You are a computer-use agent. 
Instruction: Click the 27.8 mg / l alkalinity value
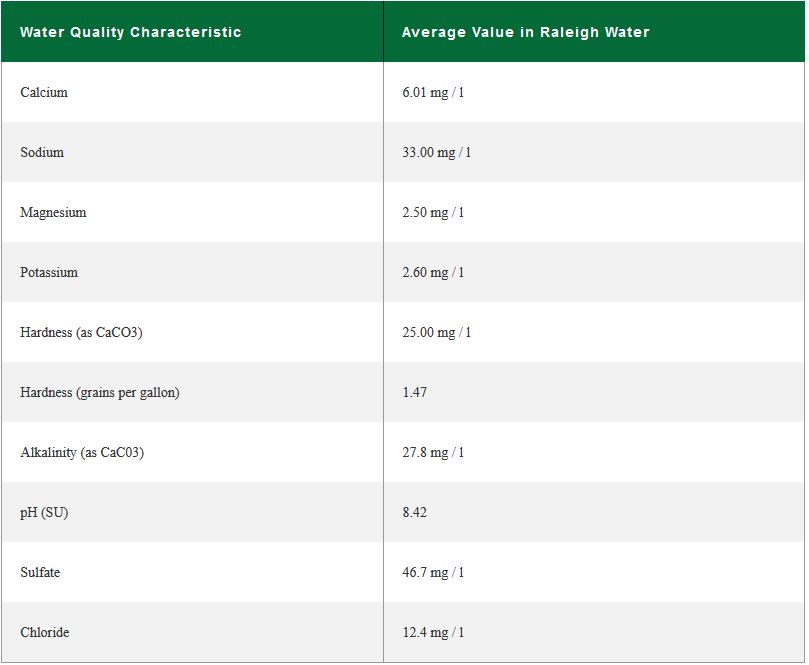pos(433,452)
